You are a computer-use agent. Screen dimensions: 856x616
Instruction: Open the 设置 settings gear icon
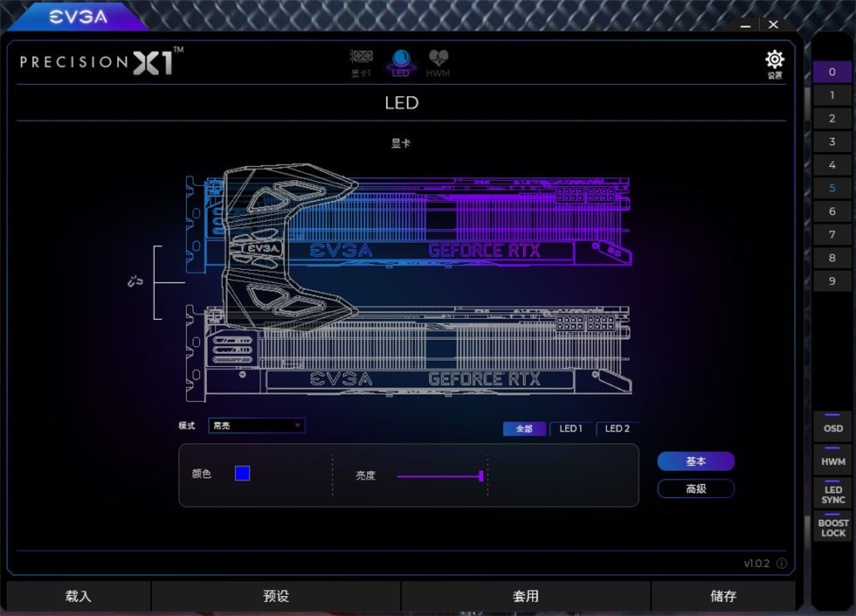pos(774,59)
